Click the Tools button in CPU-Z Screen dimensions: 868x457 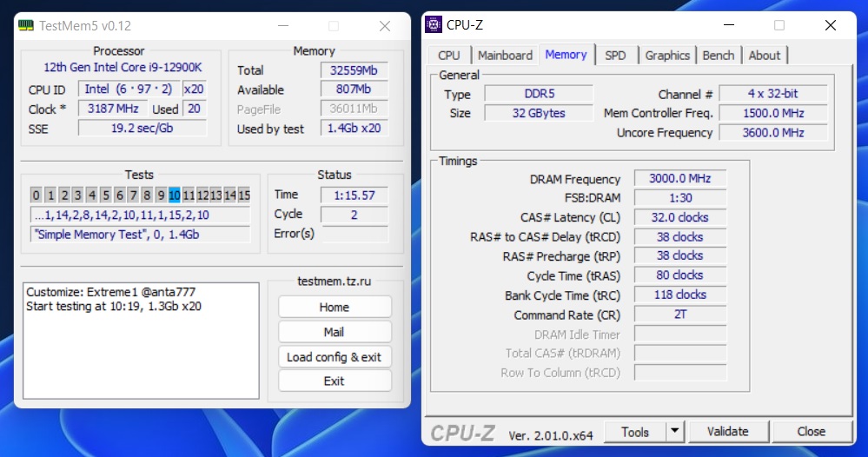[635, 432]
